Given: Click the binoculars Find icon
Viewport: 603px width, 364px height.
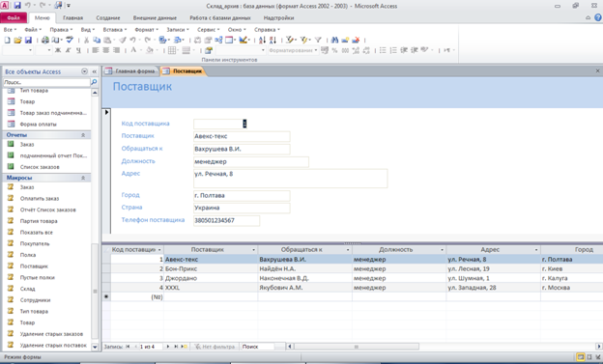Looking at the screenshot, I should click(x=334, y=40).
